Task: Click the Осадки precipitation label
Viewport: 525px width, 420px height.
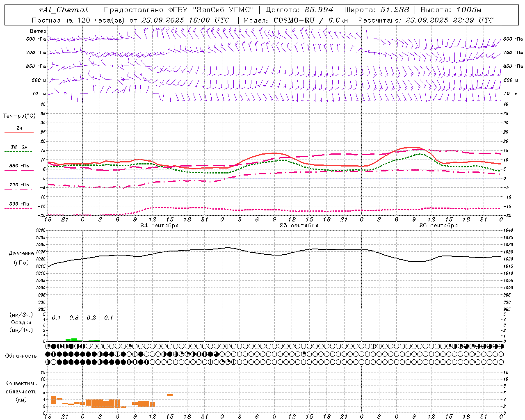Action: 21,322
